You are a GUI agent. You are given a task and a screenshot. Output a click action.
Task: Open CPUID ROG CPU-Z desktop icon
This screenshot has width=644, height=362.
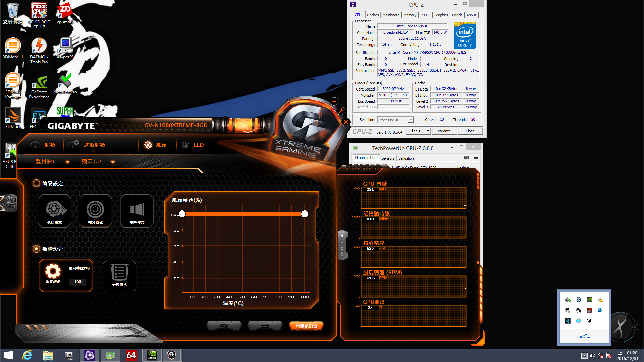(39, 15)
